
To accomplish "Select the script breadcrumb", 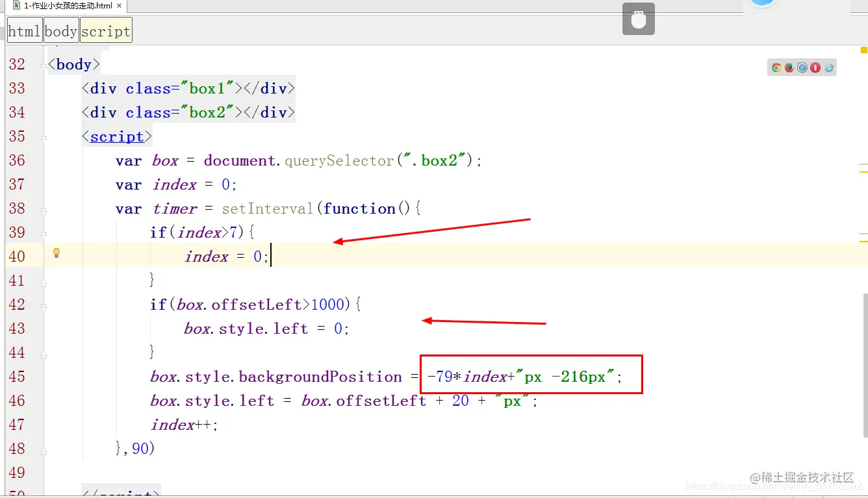I will click(x=106, y=31).
